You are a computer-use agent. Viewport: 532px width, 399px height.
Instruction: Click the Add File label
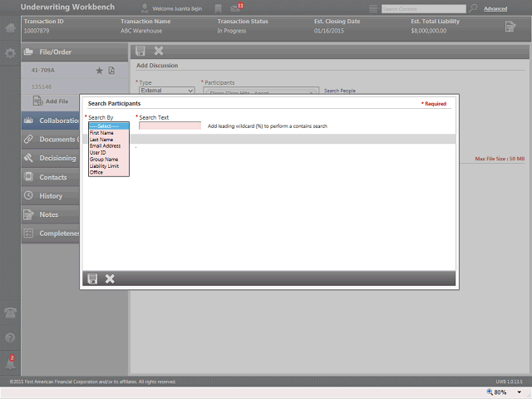(57, 101)
